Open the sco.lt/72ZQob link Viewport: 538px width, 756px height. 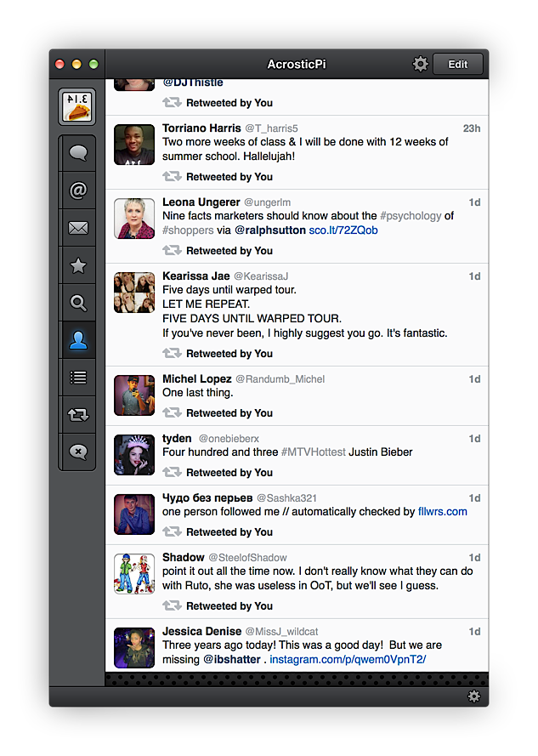[343, 230]
